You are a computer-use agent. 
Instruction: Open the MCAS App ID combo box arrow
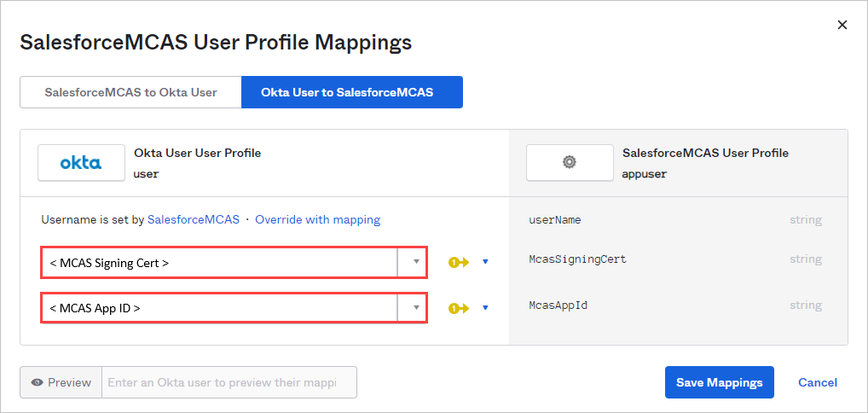tap(416, 308)
